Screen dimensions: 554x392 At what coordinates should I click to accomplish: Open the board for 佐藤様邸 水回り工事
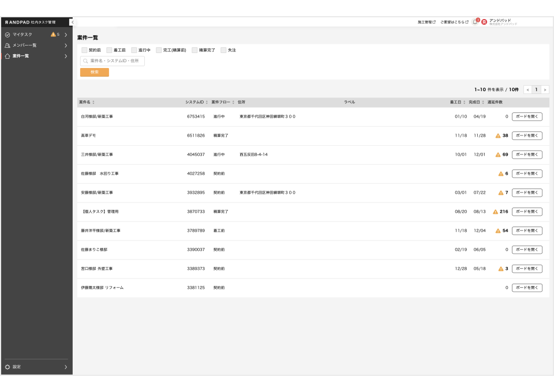pyautogui.click(x=527, y=174)
